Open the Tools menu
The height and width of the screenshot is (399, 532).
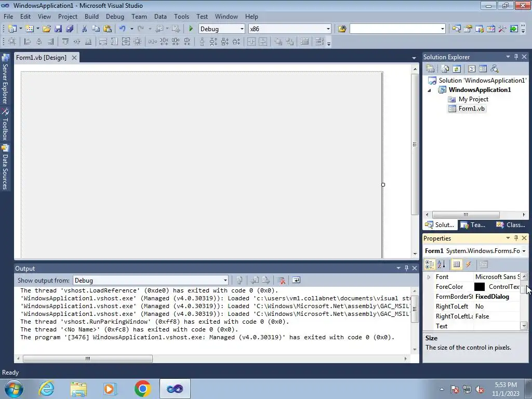[181, 16]
